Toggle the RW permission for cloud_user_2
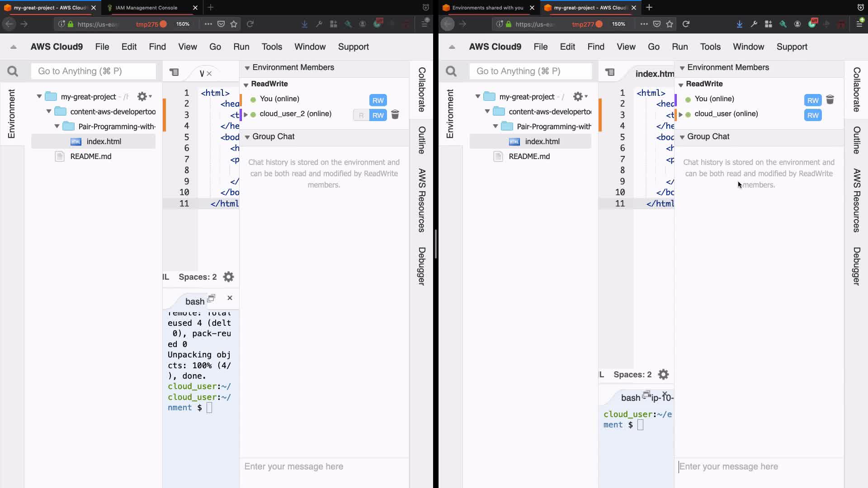This screenshot has width=868, height=488. point(378,115)
